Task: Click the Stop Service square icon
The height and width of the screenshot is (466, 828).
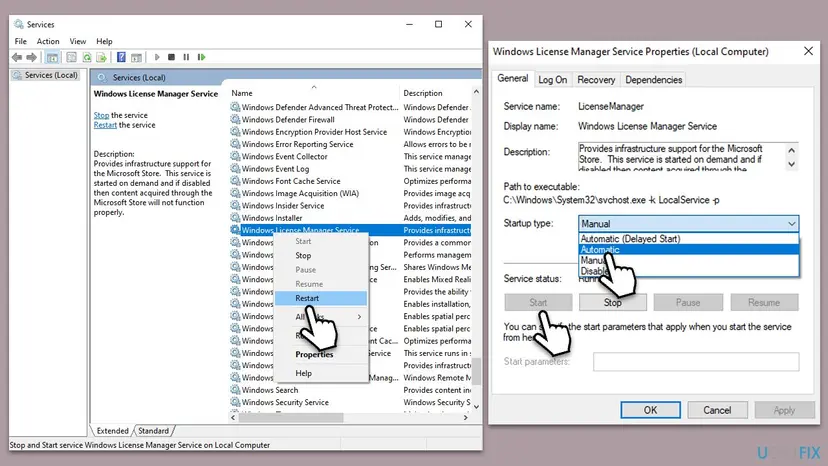Action: coord(171,57)
